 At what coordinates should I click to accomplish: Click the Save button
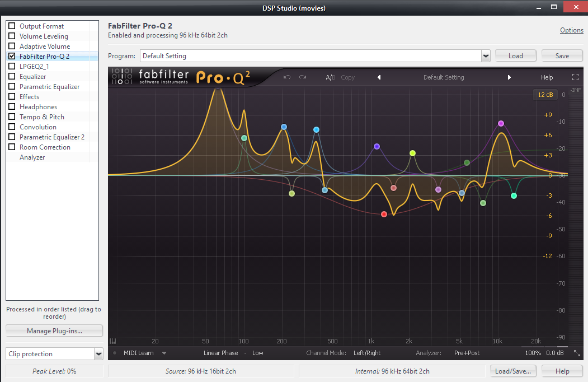coord(562,55)
